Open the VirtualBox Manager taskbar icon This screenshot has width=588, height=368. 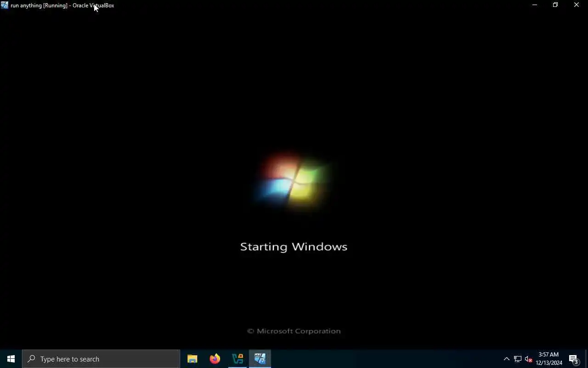click(x=237, y=359)
